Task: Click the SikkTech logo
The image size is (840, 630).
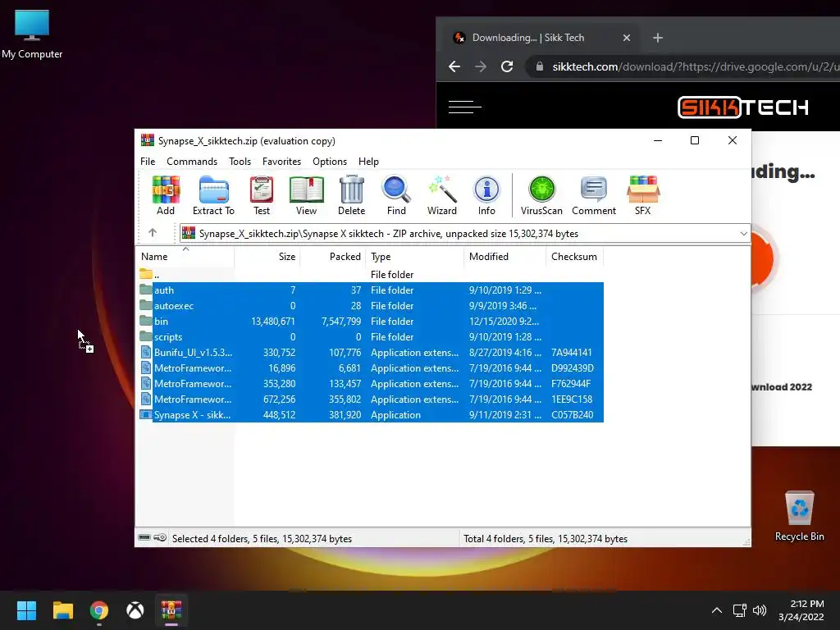Action: [x=743, y=107]
